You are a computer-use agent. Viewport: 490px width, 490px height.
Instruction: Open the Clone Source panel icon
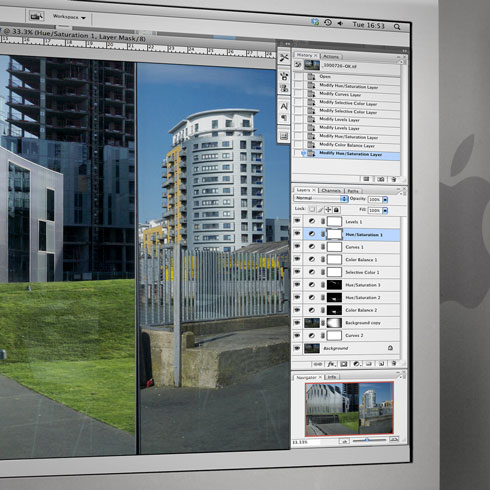coord(284,88)
